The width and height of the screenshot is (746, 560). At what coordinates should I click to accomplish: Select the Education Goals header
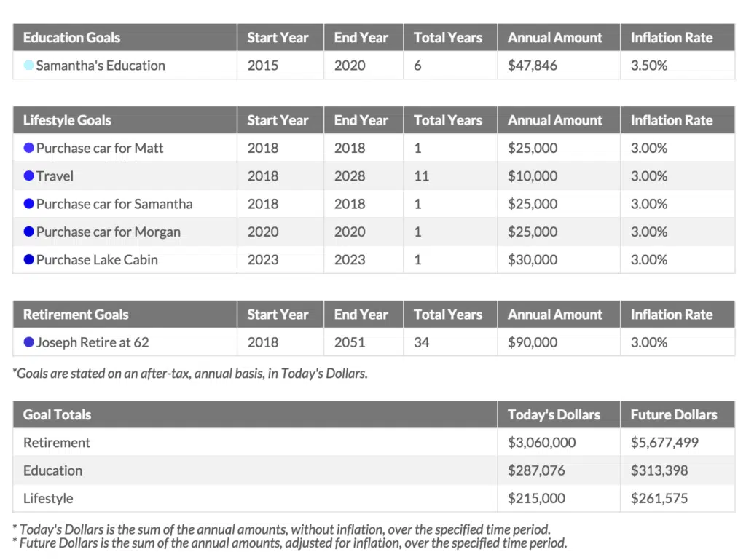(x=71, y=38)
